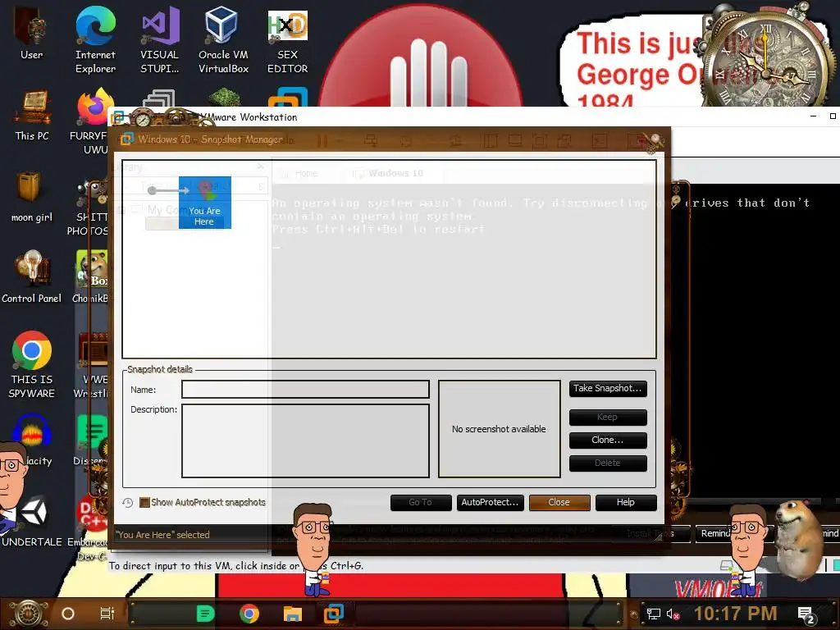
Task: Open the ChomikBox desktop icon
Action: pos(91,277)
